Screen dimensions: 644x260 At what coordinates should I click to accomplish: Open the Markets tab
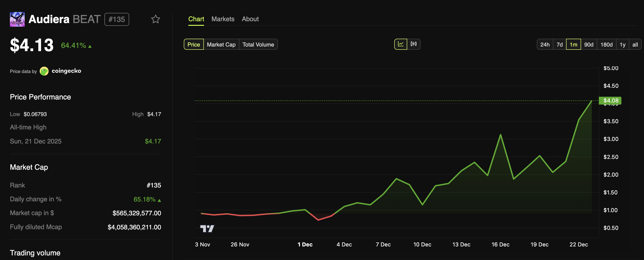click(223, 19)
